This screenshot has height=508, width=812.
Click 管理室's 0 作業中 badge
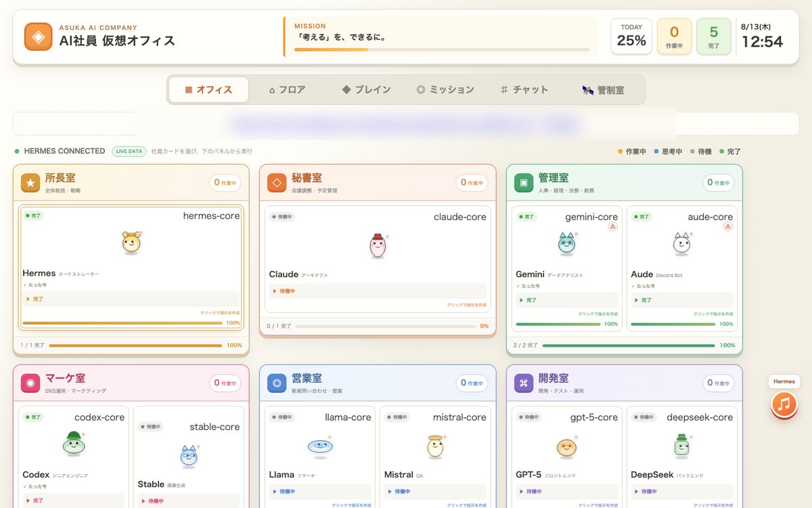[719, 183]
